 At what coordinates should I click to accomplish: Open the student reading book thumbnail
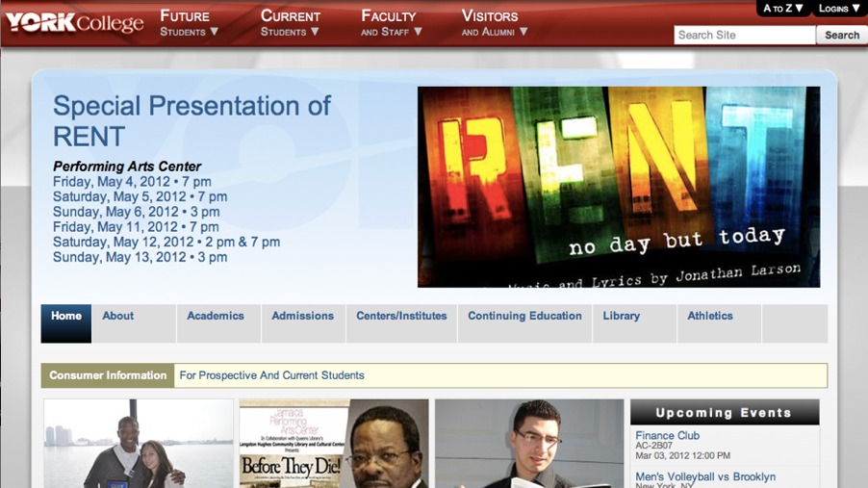(529, 444)
